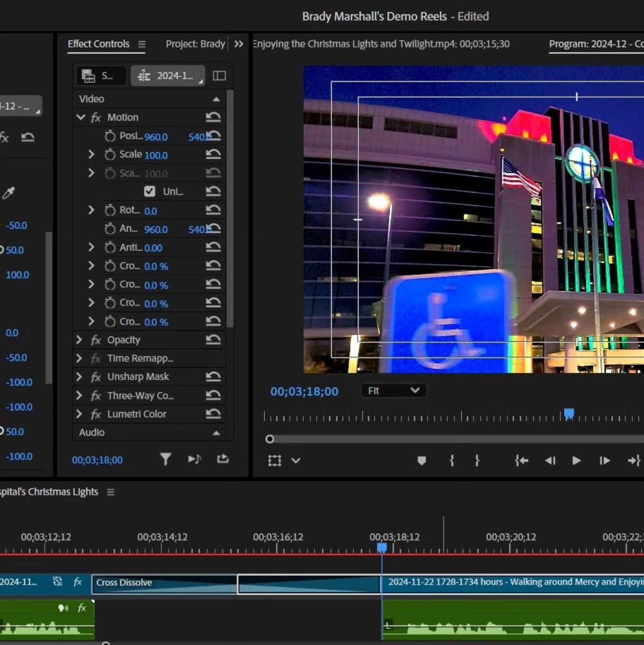Open the timeline sequence panel menu
644x645 pixels.
tap(111, 492)
